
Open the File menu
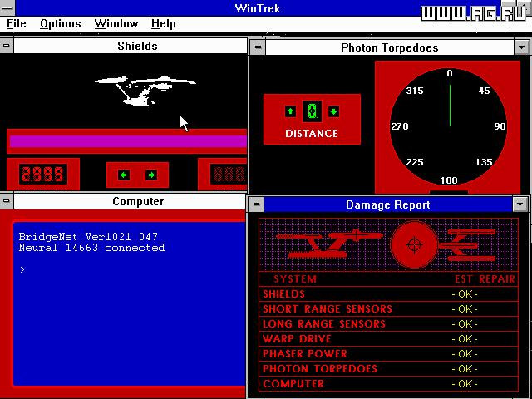(17, 24)
